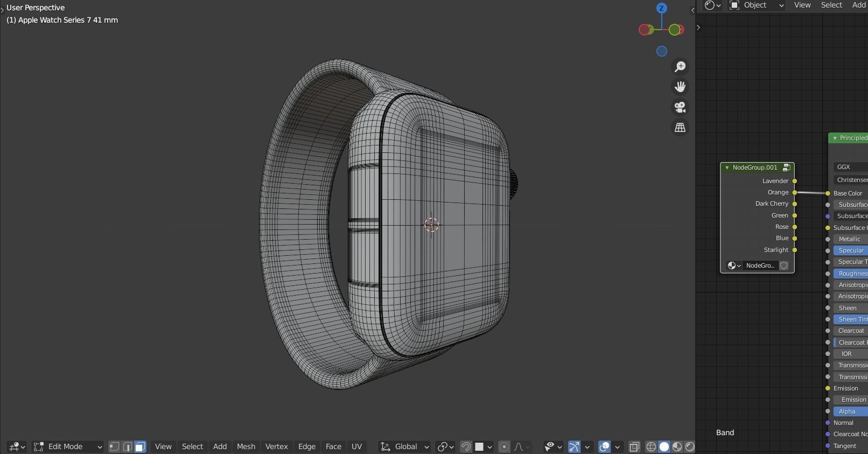This screenshot has height=454, width=868.
Task: Select edge select mode icon
Action: (127, 446)
